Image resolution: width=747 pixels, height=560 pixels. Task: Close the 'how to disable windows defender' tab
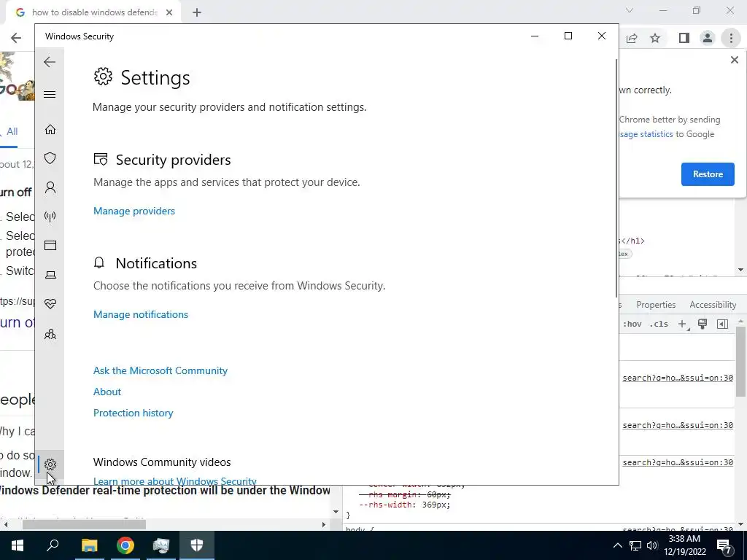click(169, 12)
